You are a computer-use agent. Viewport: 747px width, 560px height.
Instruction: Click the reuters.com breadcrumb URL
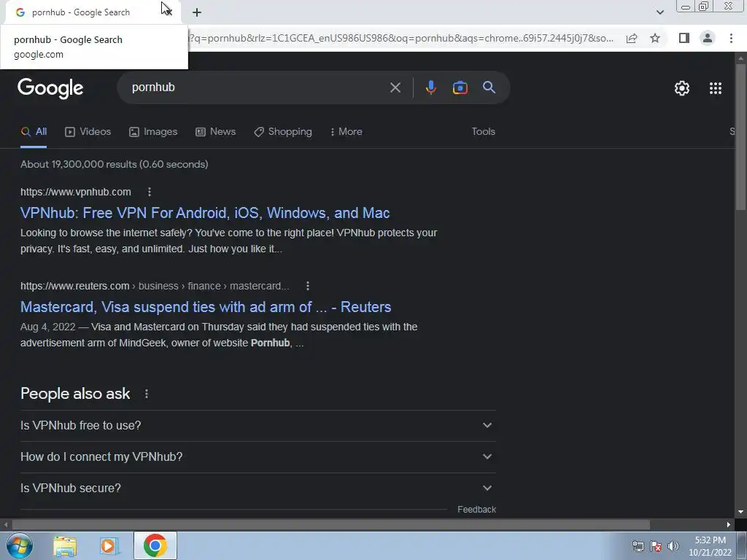[x=155, y=286]
